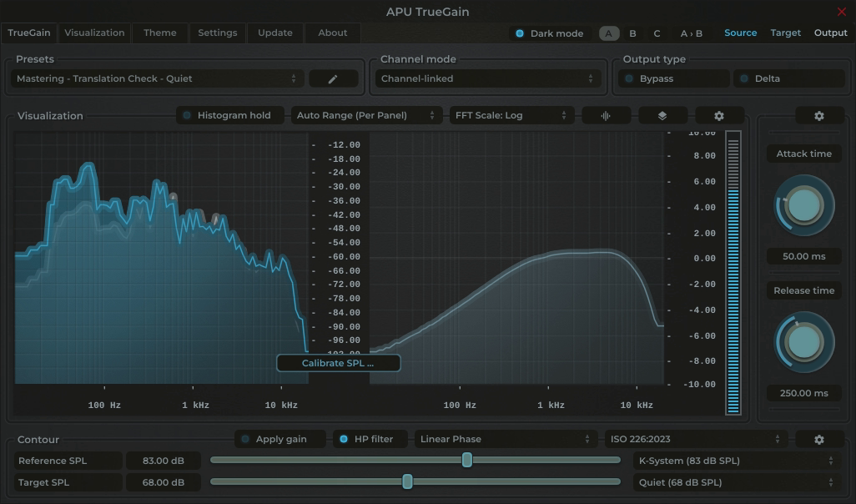Close the APU TrueGain window
This screenshot has width=856, height=504.
(841, 12)
